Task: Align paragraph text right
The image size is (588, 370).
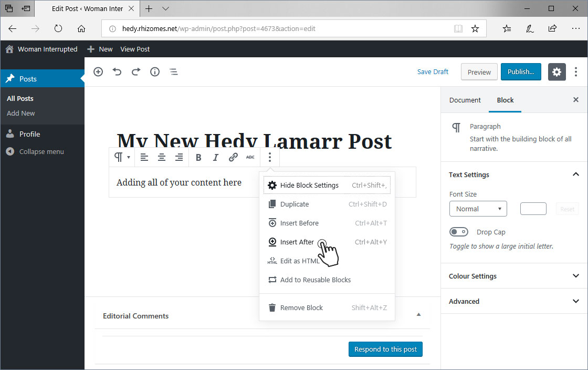Action: click(179, 157)
